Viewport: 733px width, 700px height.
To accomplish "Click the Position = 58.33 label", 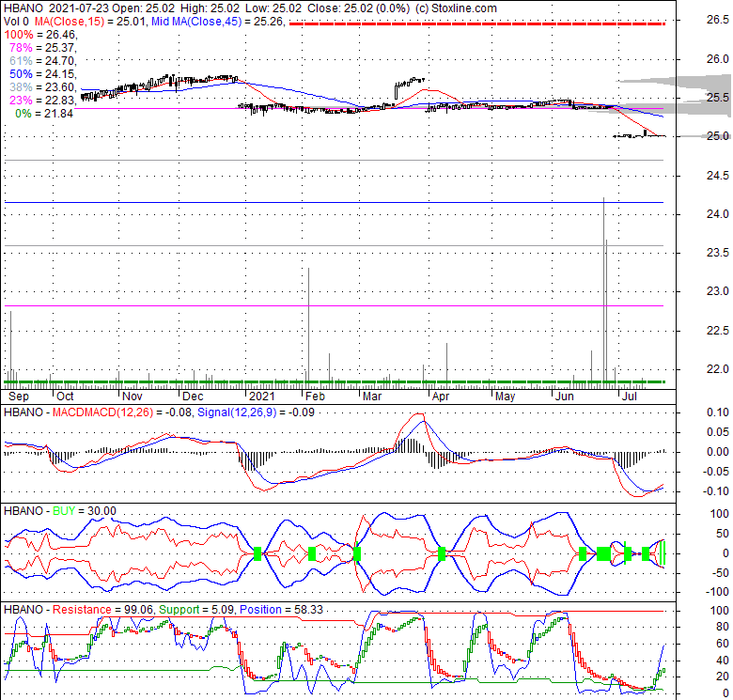I will click(281, 610).
